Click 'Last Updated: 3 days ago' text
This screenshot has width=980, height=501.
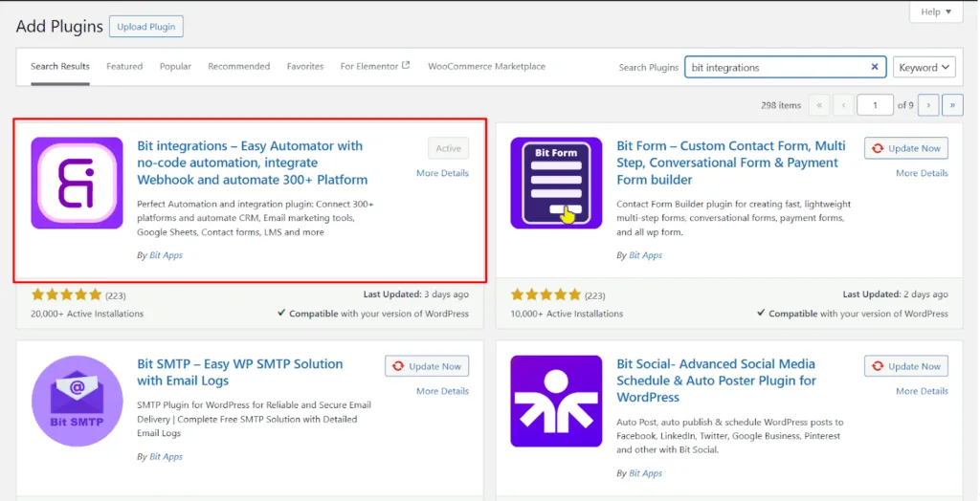click(x=416, y=294)
